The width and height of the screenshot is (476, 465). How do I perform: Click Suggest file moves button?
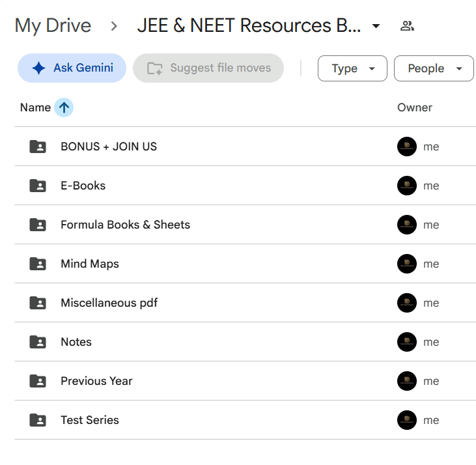pos(208,68)
